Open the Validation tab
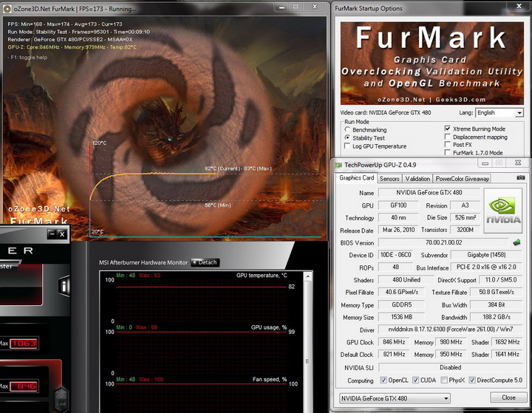The width and height of the screenshot is (532, 413). click(417, 179)
